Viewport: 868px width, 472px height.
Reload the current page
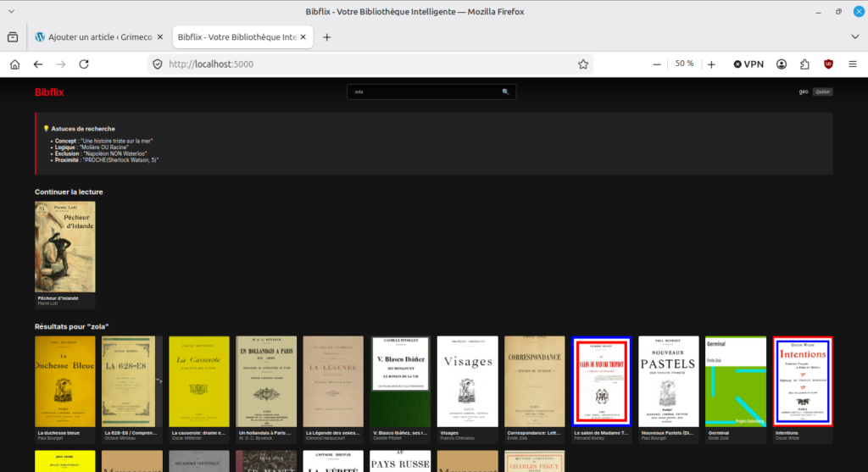point(84,64)
